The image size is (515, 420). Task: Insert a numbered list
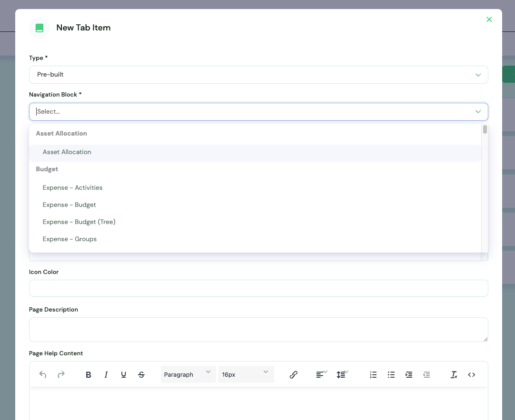pos(373,374)
